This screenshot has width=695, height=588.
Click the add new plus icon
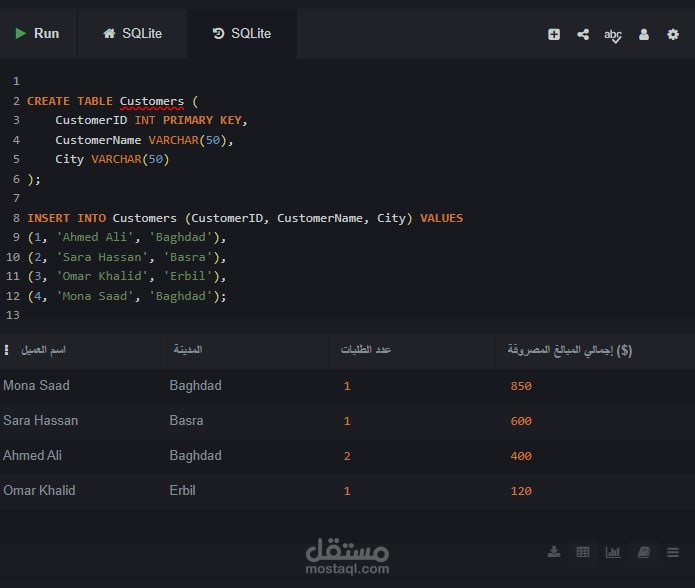(554, 34)
